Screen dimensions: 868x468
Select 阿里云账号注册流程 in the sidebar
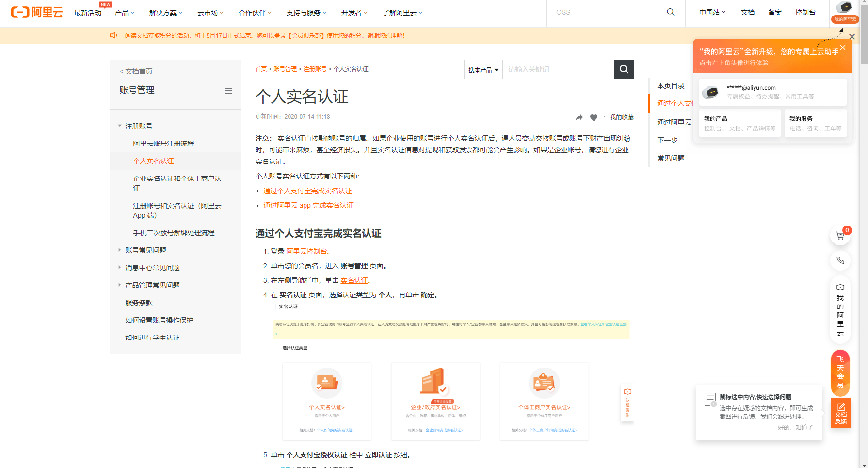pos(163,144)
